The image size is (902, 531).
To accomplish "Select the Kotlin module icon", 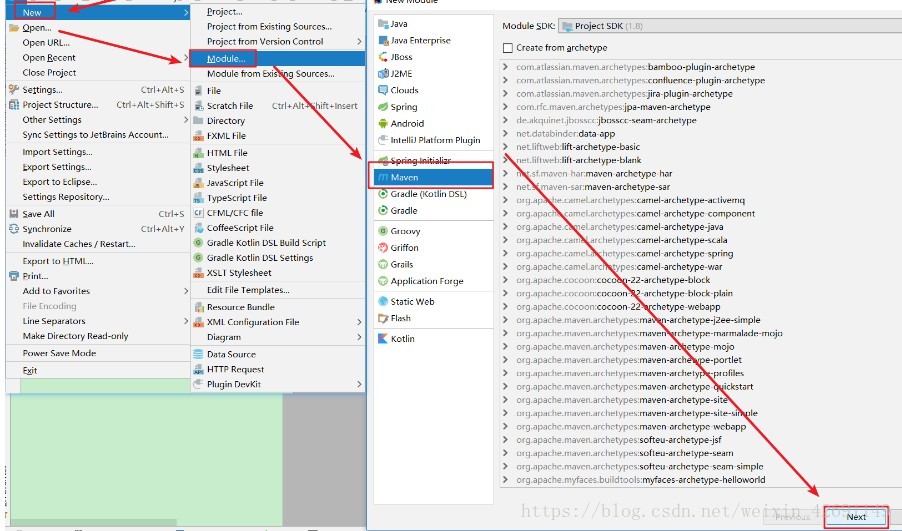I will 383,338.
